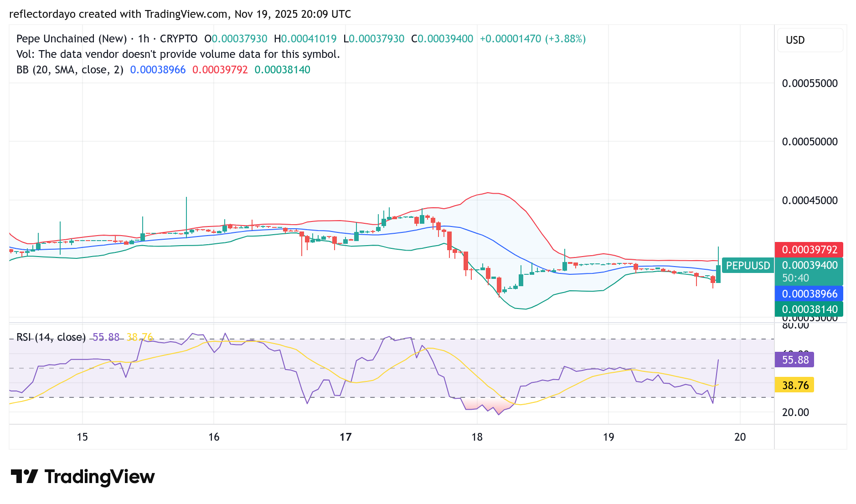Click the 0.00050000 price scale label
Image resolution: width=856 pixels, height=504 pixels.
[x=810, y=142]
